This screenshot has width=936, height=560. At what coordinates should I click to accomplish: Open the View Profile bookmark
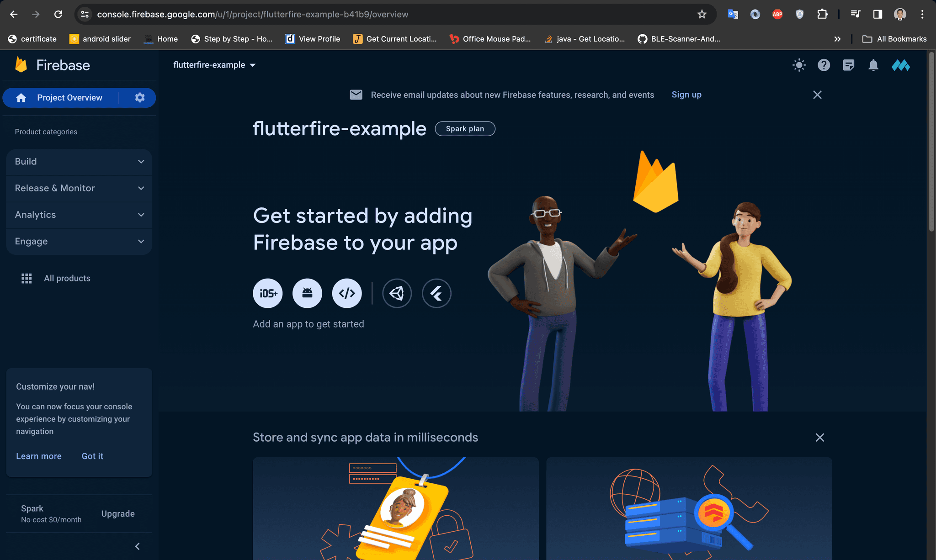click(313, 39)
